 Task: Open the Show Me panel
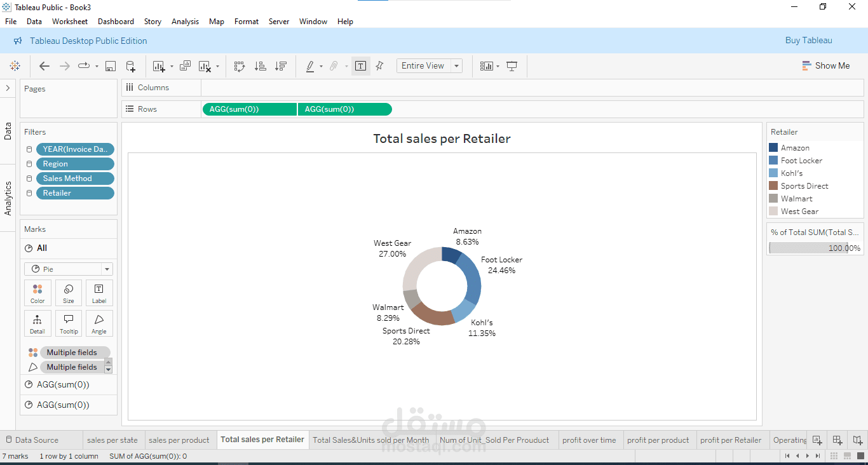(825, 65)
